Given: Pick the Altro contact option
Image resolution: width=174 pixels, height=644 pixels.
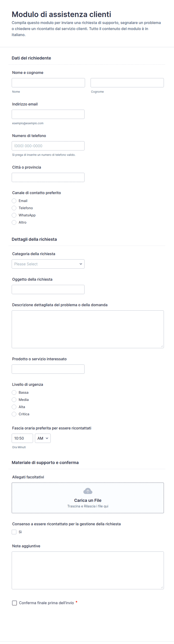Looking at the screenshot, I should pos(14,223).
